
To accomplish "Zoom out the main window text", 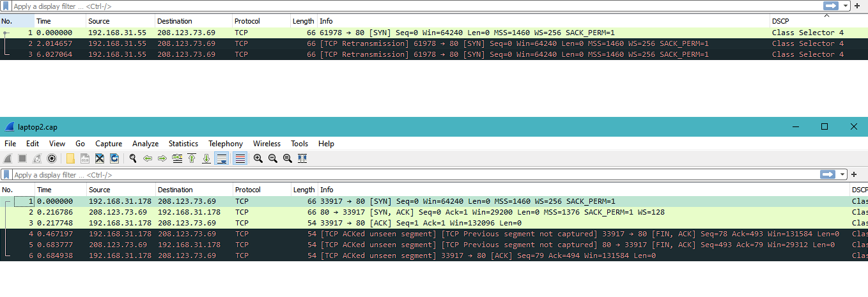I will click(273, 158).
